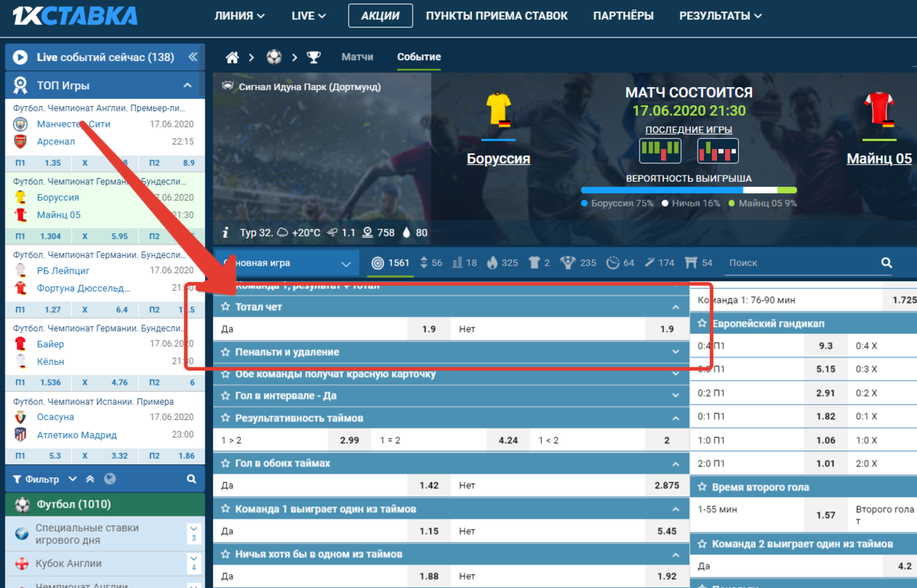The image size is (917, 588).
Task: Toggle favorite star for Гол в обоих таймах
Action: point(225,464)
